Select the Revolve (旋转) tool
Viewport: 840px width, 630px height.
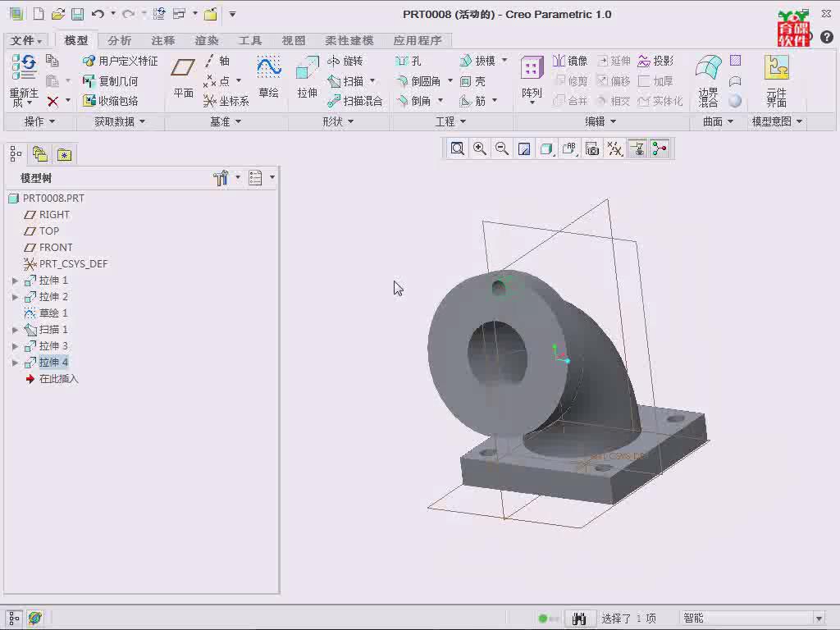tap(345, 61)
